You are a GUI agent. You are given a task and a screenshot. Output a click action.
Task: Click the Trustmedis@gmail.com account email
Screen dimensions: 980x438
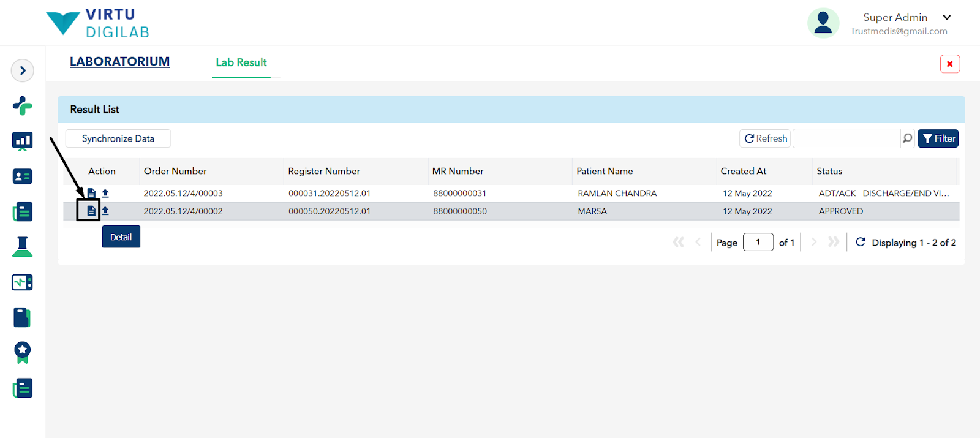click(x=899, y=31)
